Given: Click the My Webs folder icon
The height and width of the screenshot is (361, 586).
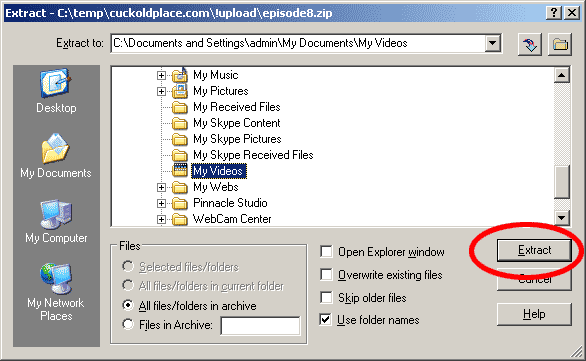Looking at the screenshot, I should click(180, 187).
